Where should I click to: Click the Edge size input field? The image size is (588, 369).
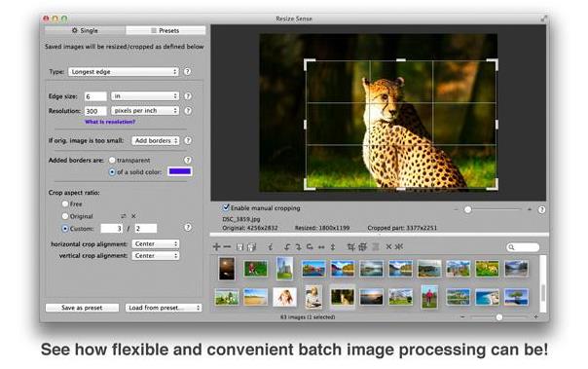tap(95, 96)
